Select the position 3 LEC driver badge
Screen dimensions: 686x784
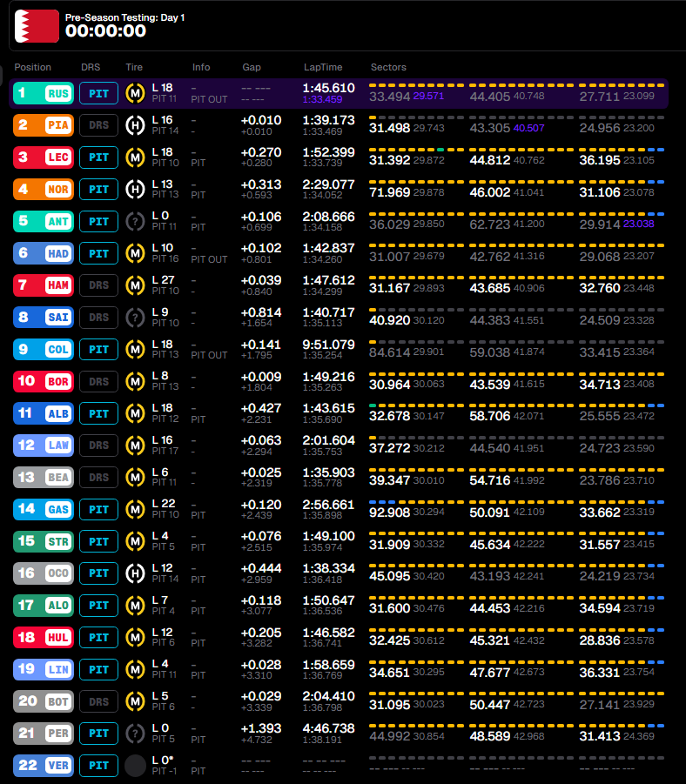pyautogui.click(x=44, y=157)
